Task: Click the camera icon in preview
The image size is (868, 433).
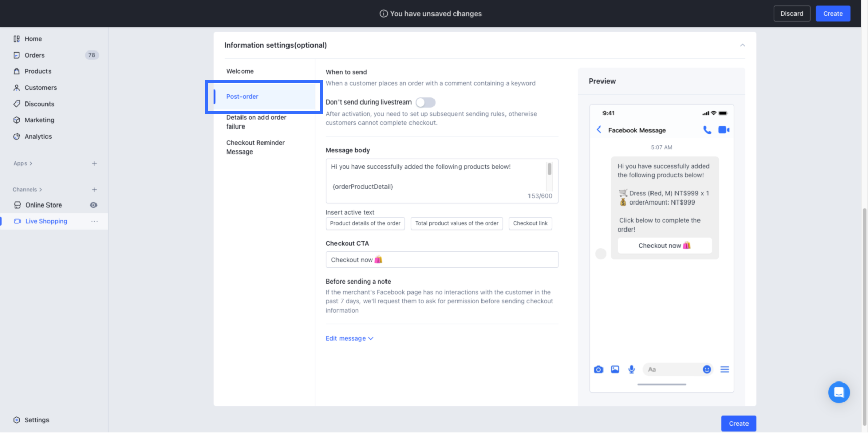Action: [598, 369]
